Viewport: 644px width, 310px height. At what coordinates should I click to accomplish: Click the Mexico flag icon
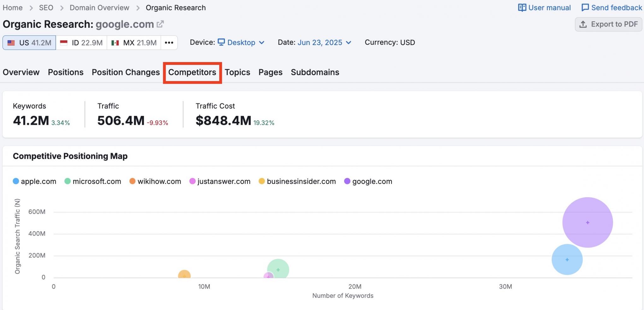(x=115, y=43)
